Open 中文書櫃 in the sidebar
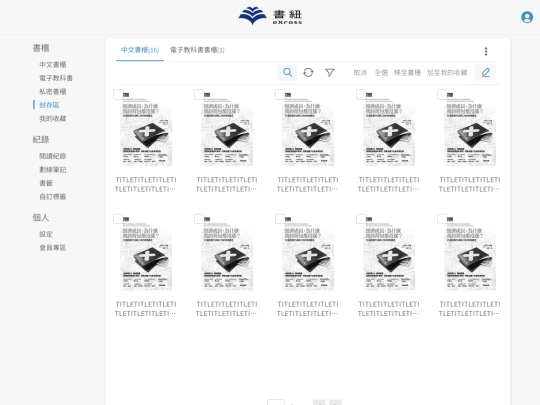The width and height of the screenshot is (540, 405). click(53, 64)
